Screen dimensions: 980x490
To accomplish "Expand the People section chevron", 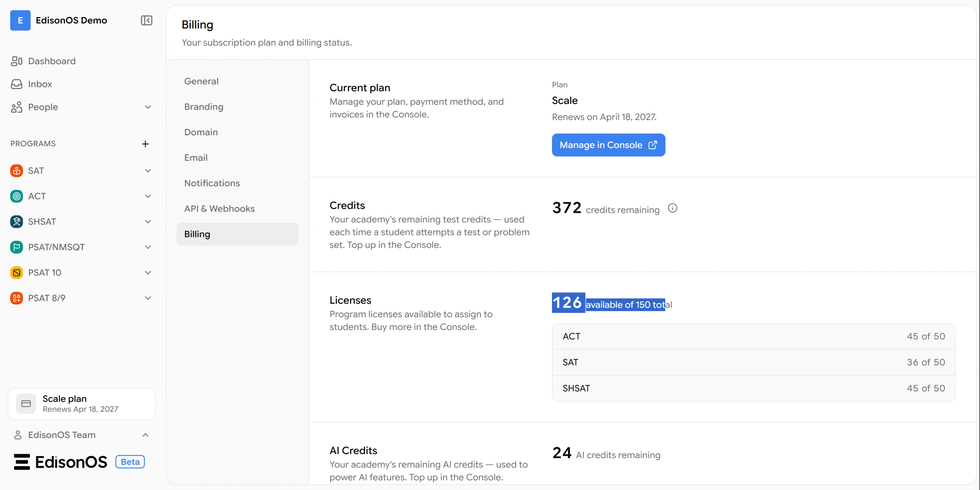I will click(148, 107).
